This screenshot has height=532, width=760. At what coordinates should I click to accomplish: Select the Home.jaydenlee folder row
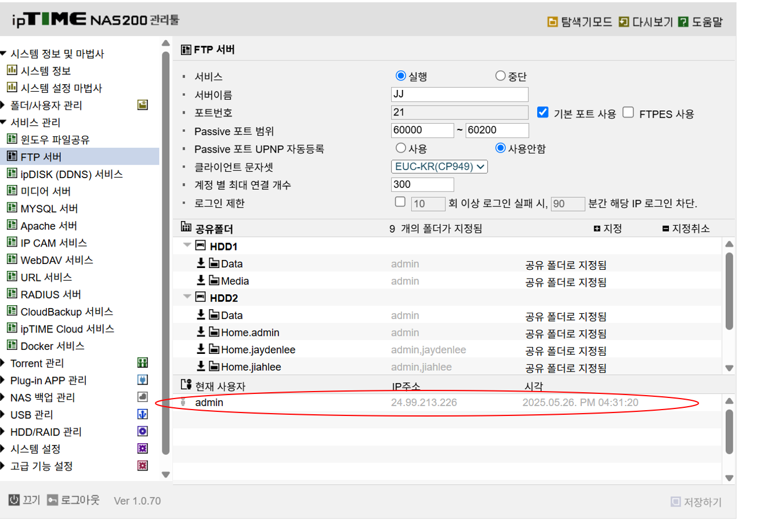(x=447, y=350)
